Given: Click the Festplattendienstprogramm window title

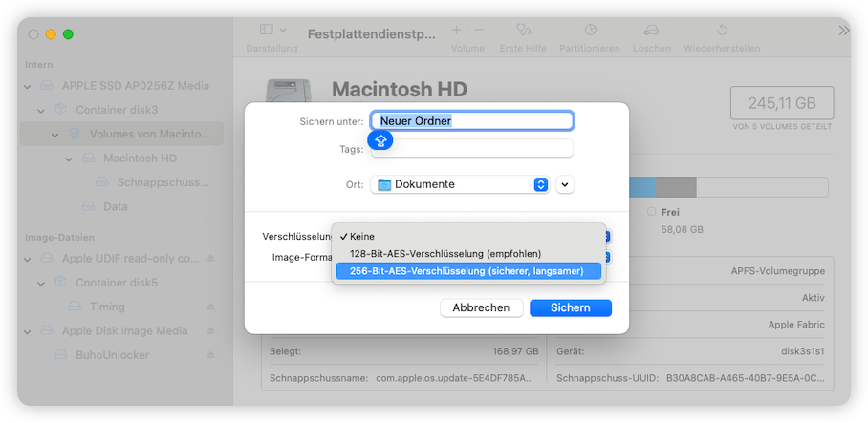Looking at the screenshot, I should coord(372,34).
